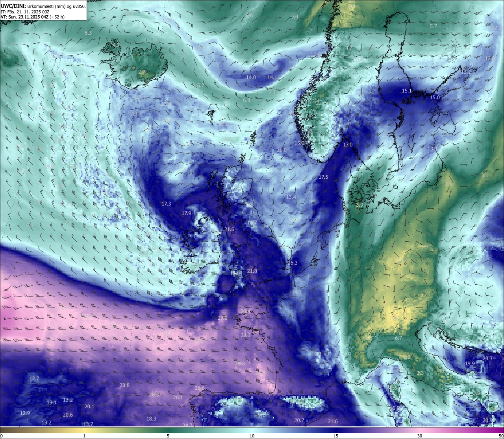Screen dimensions: 504x439
Task: Click the 12.7 value in the lower left
Action: [x=34, y=378]
